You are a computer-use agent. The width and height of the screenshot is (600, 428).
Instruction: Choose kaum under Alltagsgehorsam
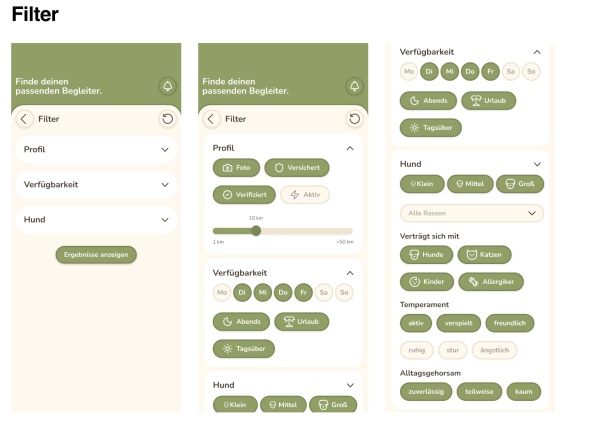click(x=522, y=392)
